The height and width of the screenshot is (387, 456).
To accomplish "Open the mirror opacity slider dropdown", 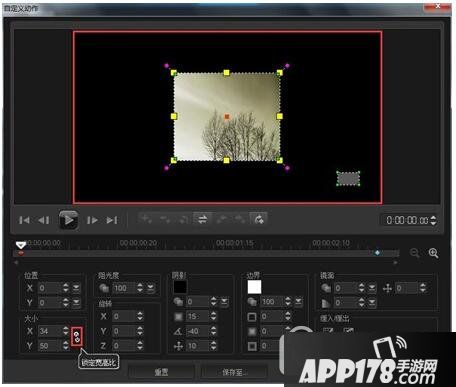I will [372, 288].
